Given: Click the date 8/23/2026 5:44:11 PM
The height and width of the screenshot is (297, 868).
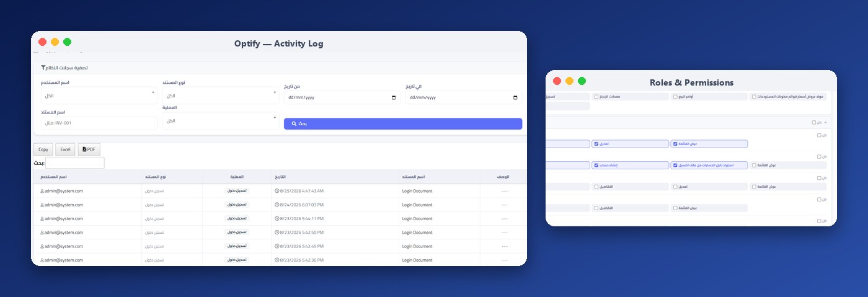Looking at the screenshot, I should coord(301,218).
